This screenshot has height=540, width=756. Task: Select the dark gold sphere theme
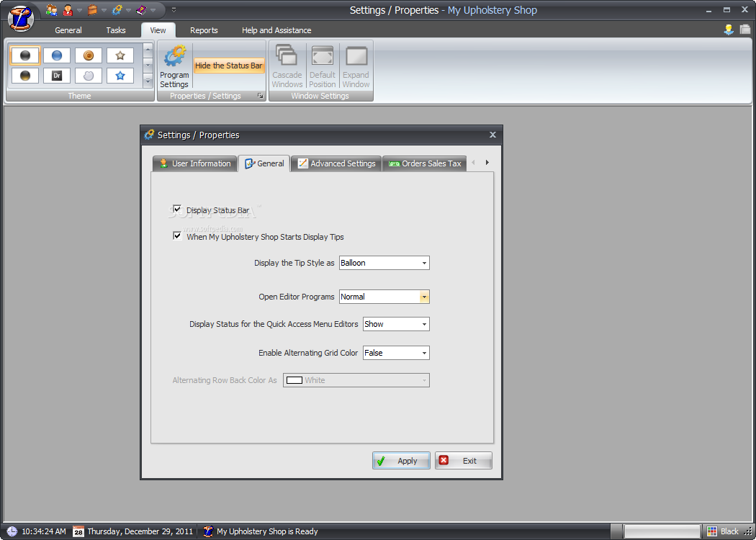point(25,76)
